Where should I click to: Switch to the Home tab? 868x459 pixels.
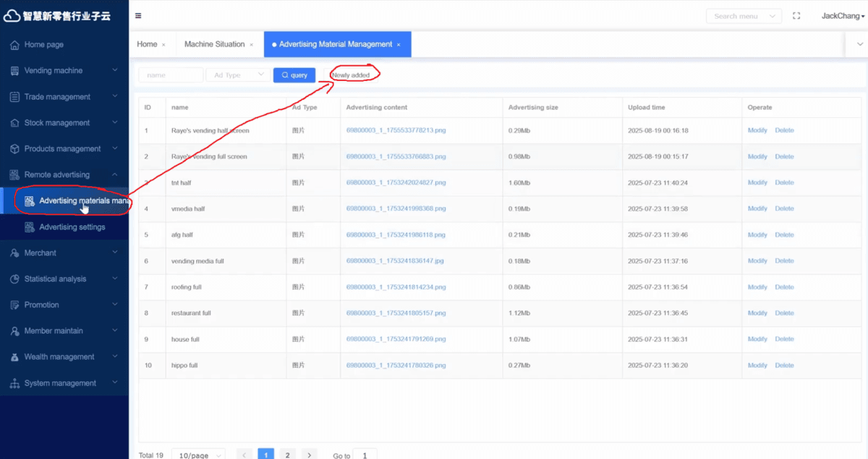[x=147, y=44]
